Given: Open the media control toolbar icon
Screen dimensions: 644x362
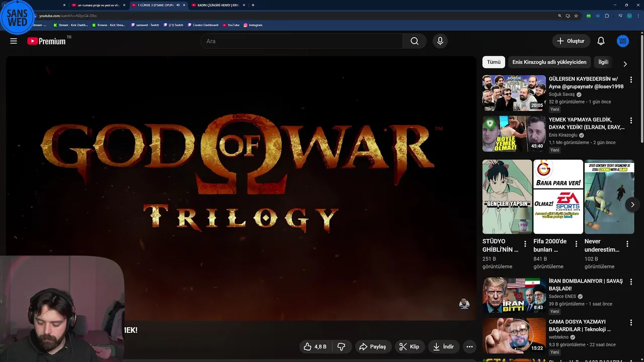Looking at the screenshot, I should tap(620, 16).
